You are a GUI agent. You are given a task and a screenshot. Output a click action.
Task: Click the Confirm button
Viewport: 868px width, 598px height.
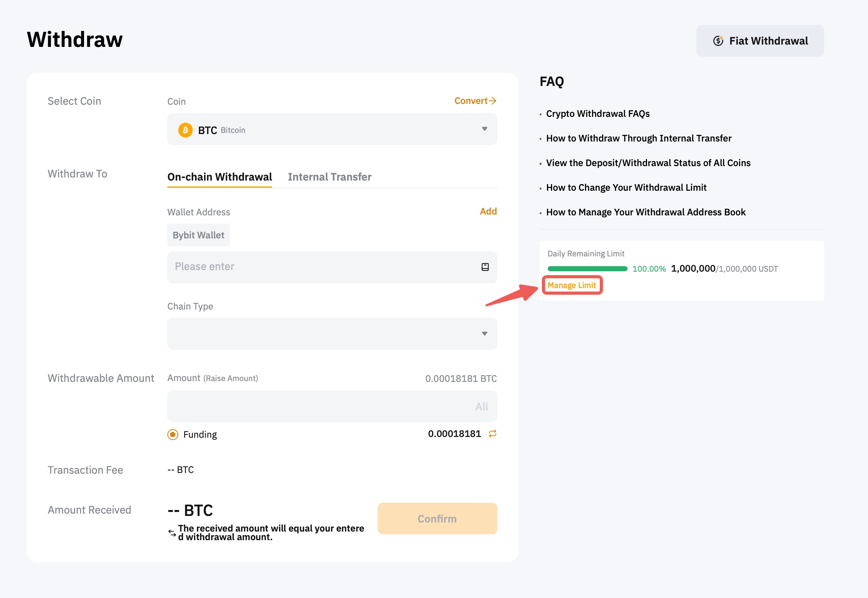(x=437, y=519)
